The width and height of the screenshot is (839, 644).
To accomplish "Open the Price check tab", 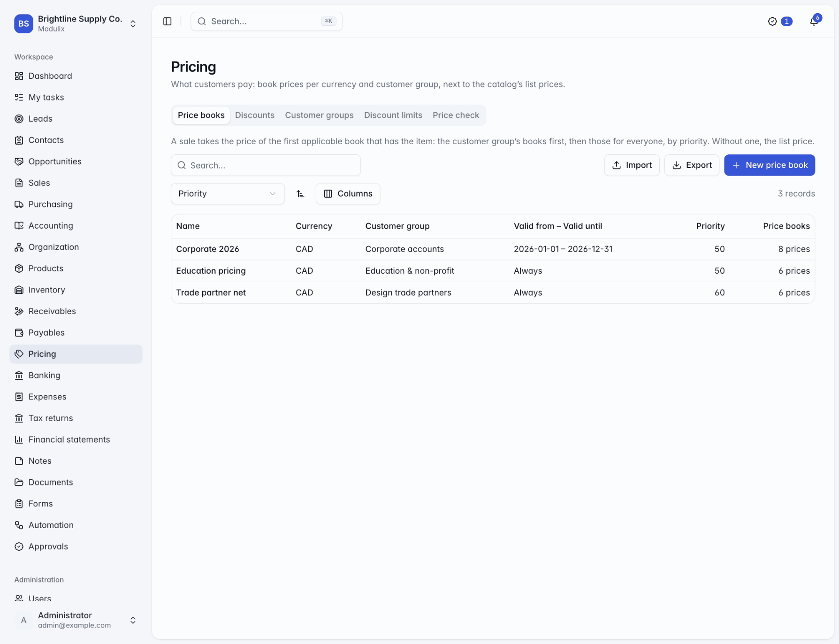I will pos(456,115).
